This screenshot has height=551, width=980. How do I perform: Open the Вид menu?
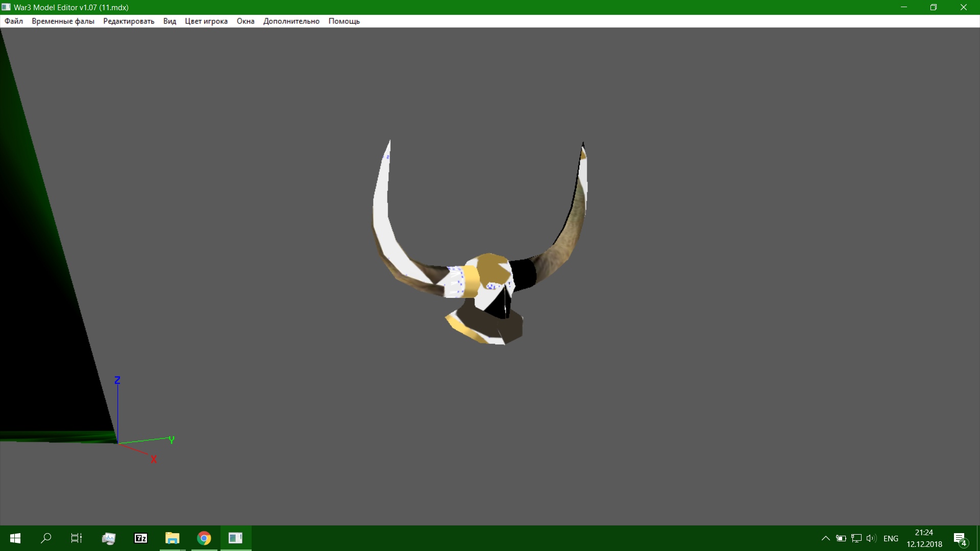pos(169,21)
